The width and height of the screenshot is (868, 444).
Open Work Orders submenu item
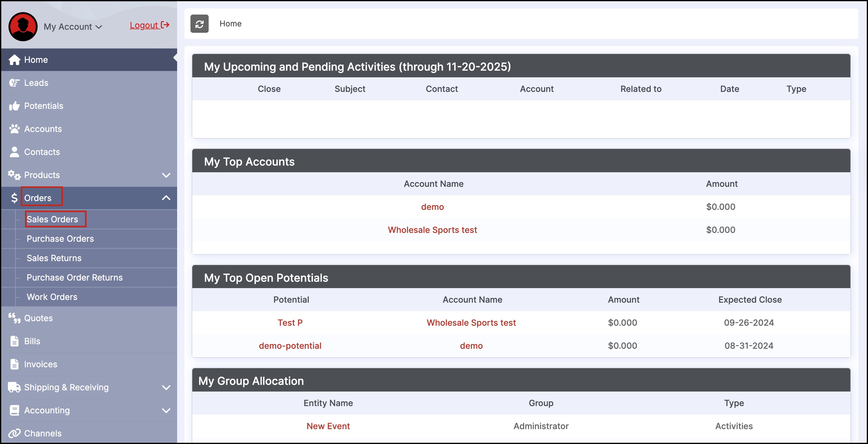pyautogui.click(x=52, y=297)
